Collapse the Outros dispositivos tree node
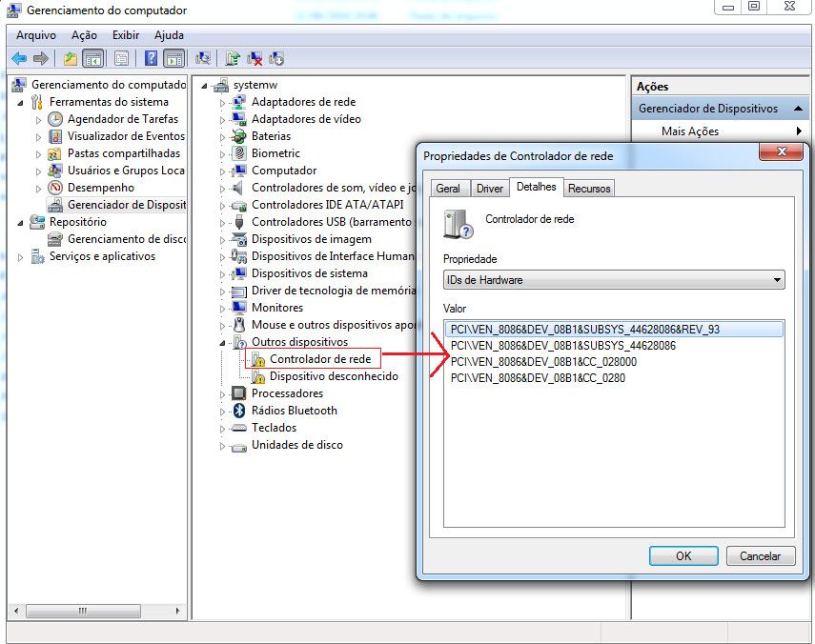Screen dimensions: 815x644 [x=223, y=342]
